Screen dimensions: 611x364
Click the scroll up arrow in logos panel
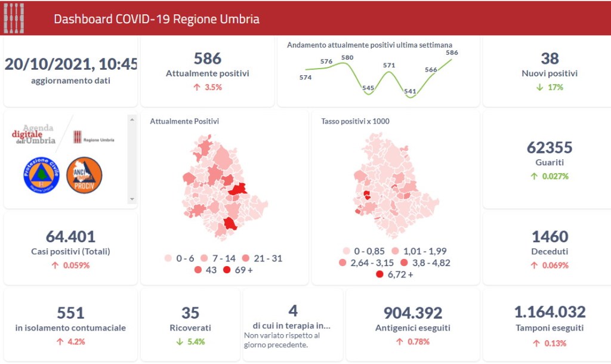[132, 120]
